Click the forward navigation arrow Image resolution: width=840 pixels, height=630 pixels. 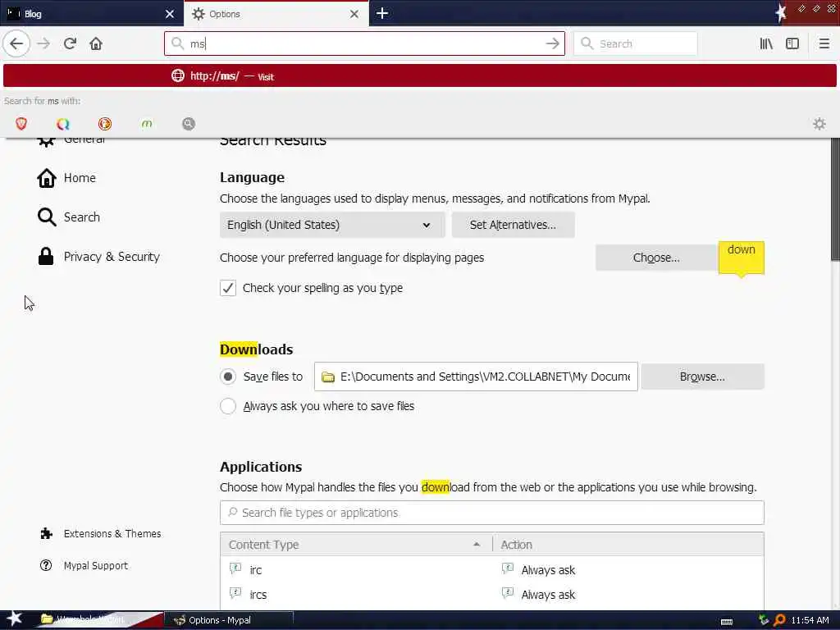[x=43, y=43]
